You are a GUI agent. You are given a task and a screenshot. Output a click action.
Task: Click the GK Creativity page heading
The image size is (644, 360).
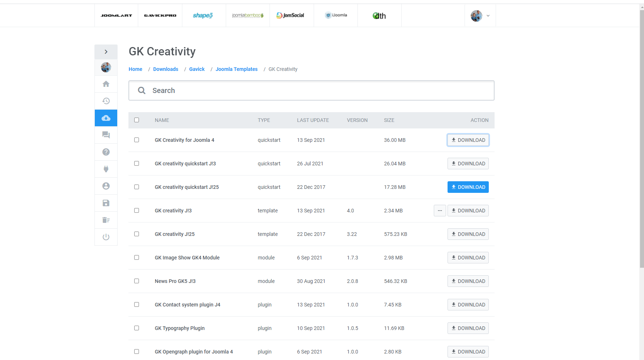[162, 51]
